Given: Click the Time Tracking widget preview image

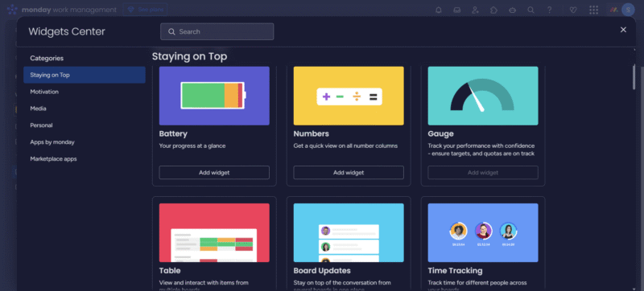Looking at the screenshot, I should click(483, 233).
